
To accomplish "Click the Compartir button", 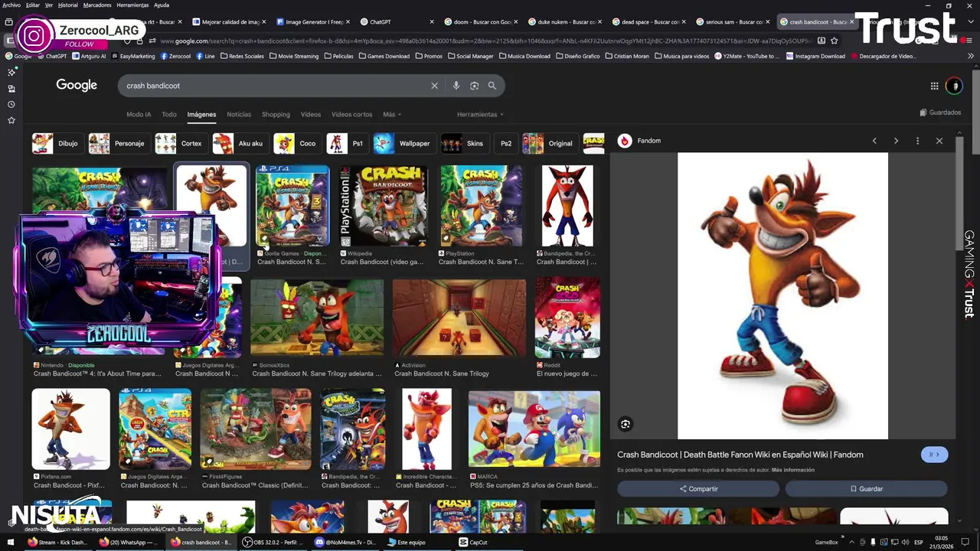I will [x=698, y=488].
